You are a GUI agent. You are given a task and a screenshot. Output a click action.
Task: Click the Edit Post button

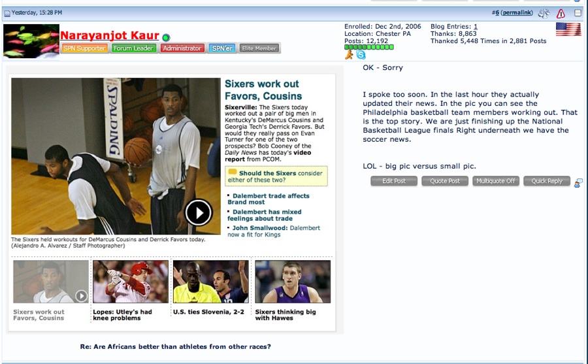[x=394, y=181]
